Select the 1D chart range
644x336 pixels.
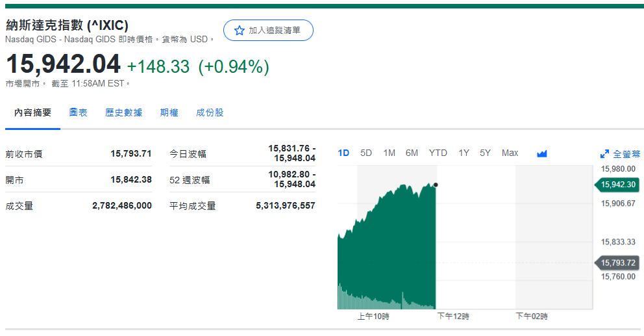click(343, 153)
